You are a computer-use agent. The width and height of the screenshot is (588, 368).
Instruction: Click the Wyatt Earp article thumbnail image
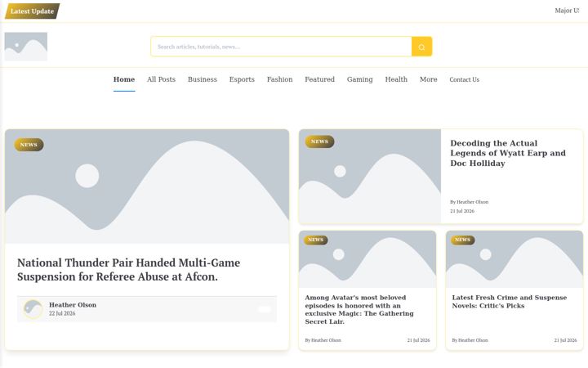click(x=370, y=177)
